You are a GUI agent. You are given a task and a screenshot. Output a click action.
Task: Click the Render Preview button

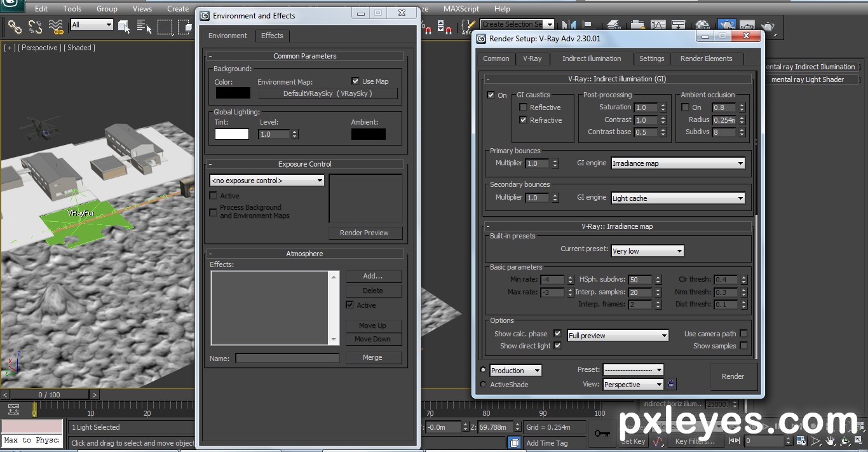[364, 233]
